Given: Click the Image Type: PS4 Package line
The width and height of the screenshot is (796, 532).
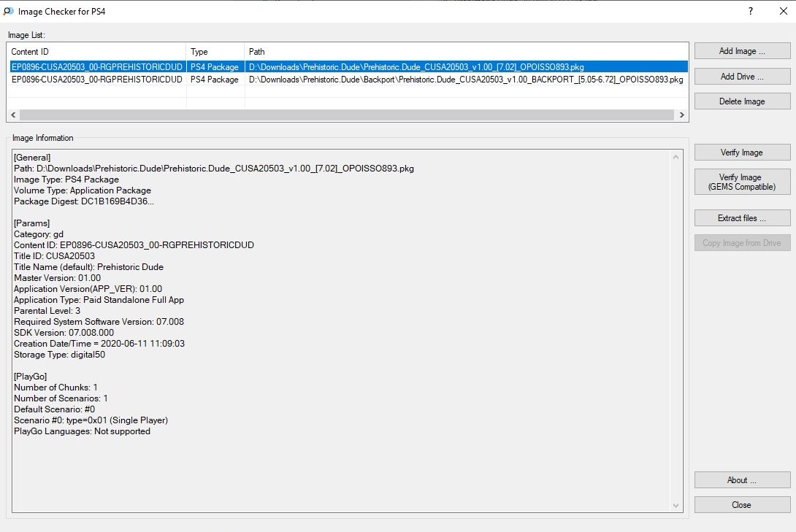Looking at the screenshot, I should point(66,180).
